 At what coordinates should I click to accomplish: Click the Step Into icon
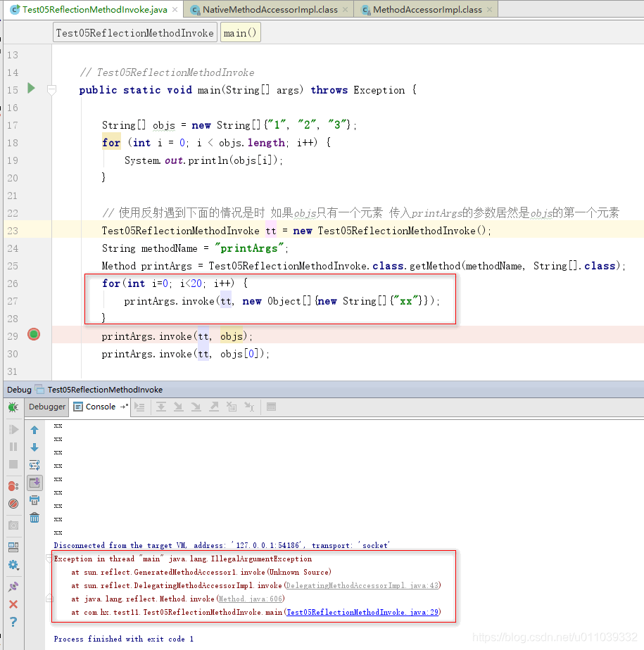tap(178, 407)
